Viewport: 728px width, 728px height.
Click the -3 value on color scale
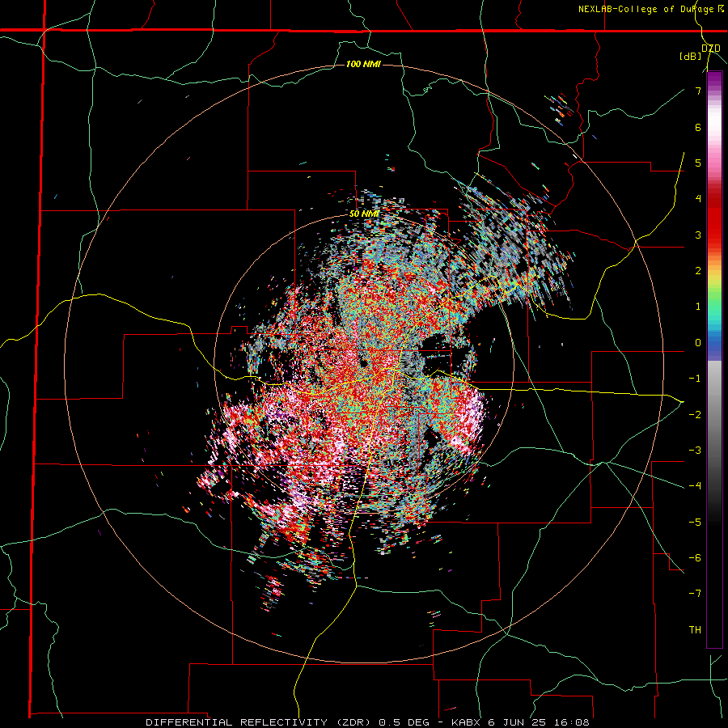pyautogui.click(x=695, y=451)
